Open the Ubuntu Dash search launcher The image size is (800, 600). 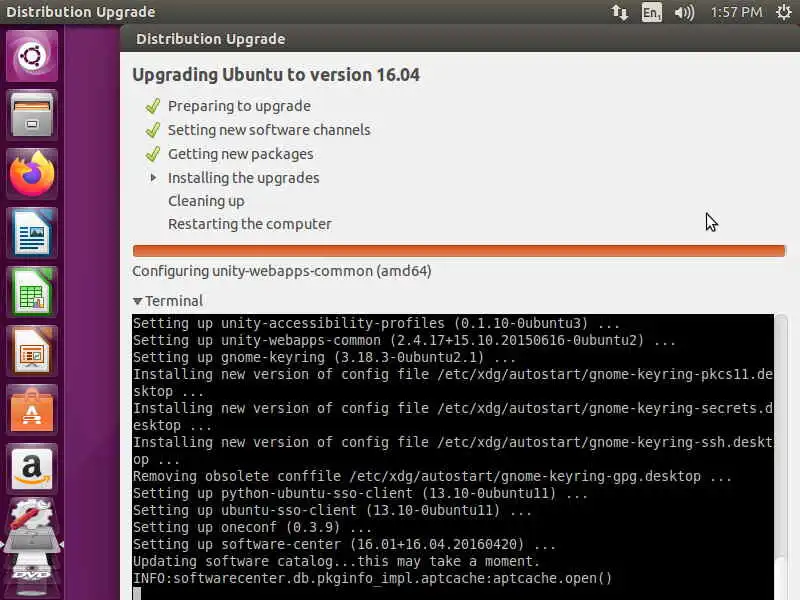pos(32,56)
